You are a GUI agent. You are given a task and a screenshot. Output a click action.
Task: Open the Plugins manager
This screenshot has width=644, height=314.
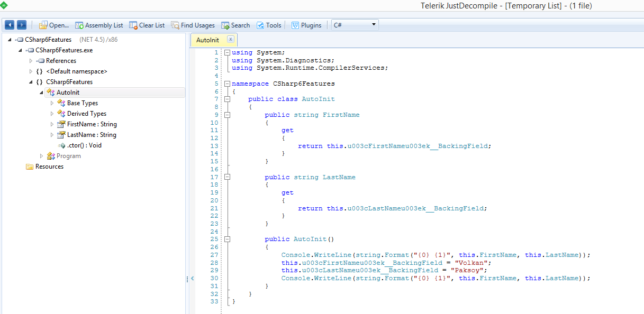tap(306, 24)
